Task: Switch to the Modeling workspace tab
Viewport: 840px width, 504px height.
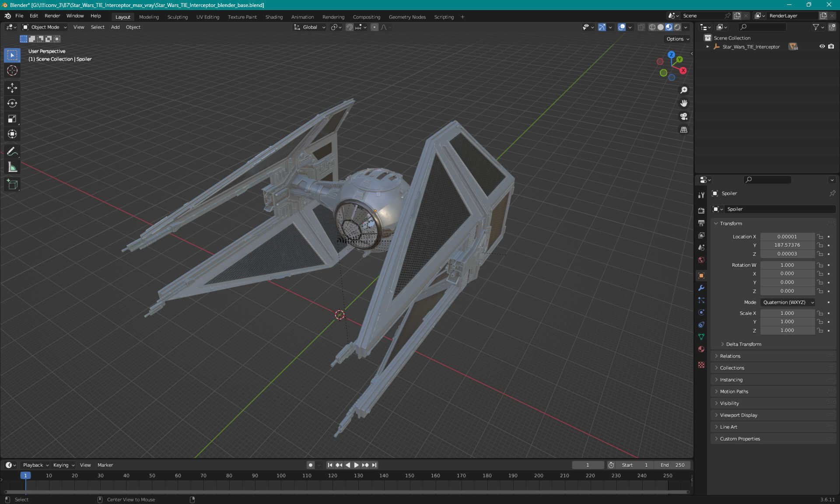Action: [149, 17]
